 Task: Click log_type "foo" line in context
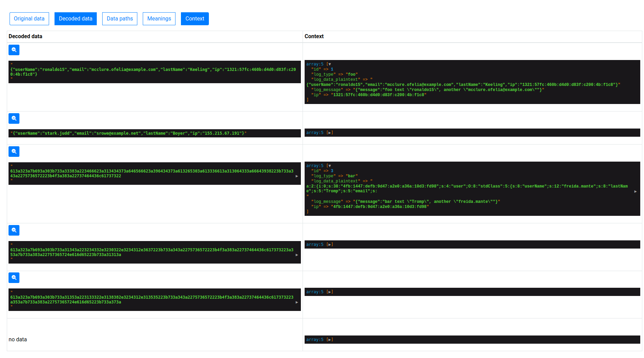334,74
